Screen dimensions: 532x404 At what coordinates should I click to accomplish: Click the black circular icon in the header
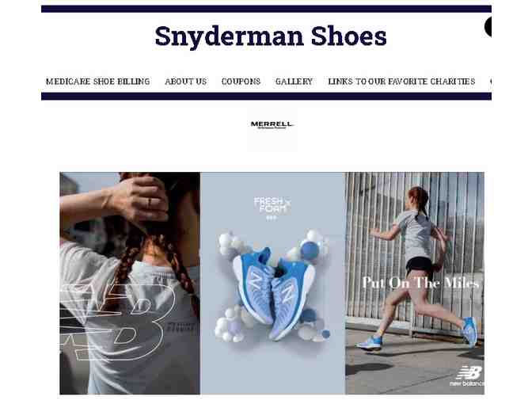[488, 26]
